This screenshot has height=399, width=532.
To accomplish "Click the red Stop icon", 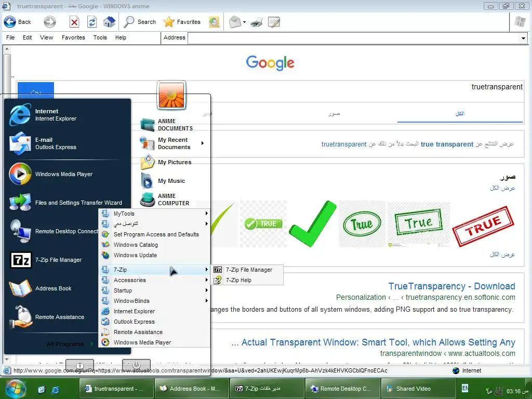I will [74, 22].
